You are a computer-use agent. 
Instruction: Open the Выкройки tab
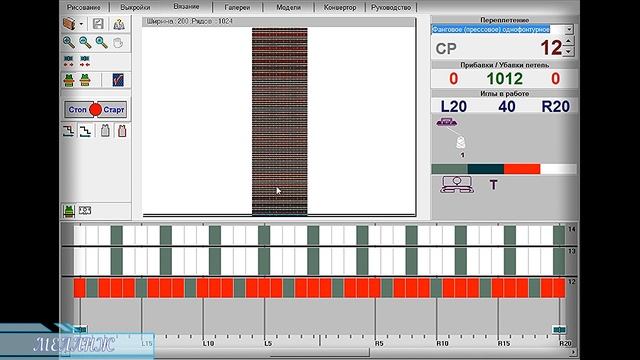click(x=135, y=7)
